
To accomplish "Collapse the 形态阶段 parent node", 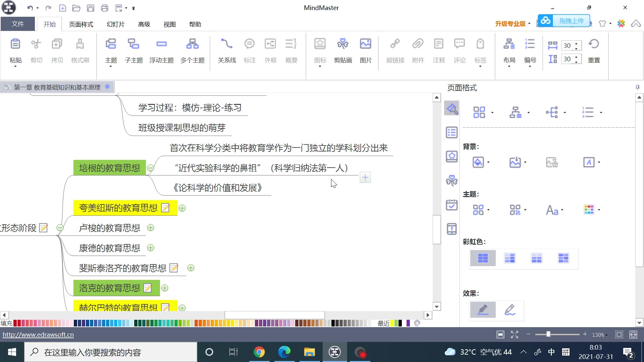I will [x=60, y=228].
